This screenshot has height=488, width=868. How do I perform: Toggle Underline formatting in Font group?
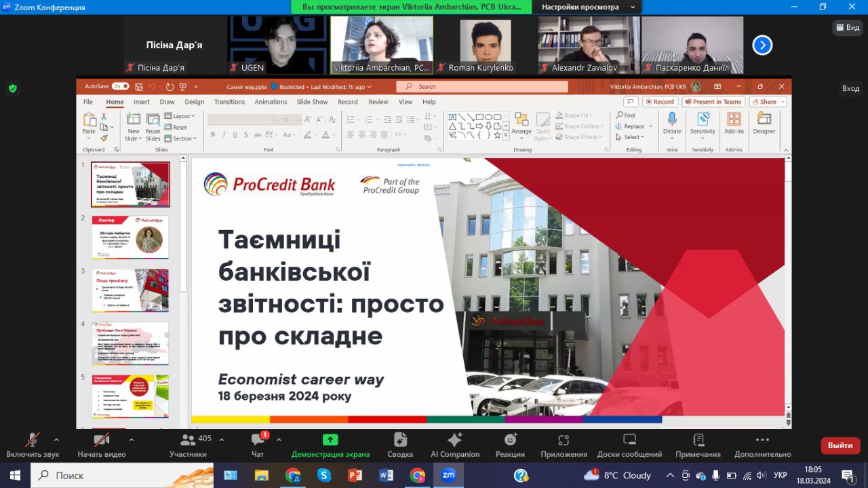point(235,134)
